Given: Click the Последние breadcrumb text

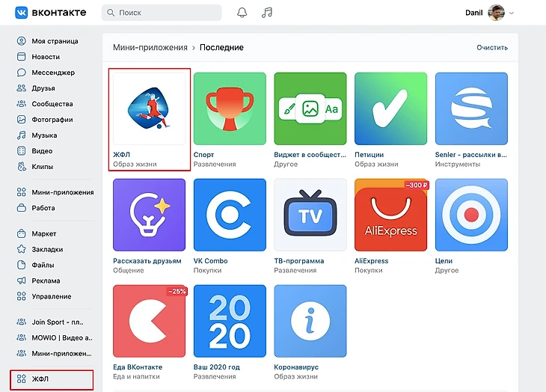Looking at the screenshot, I should click(x=221, y=47).
